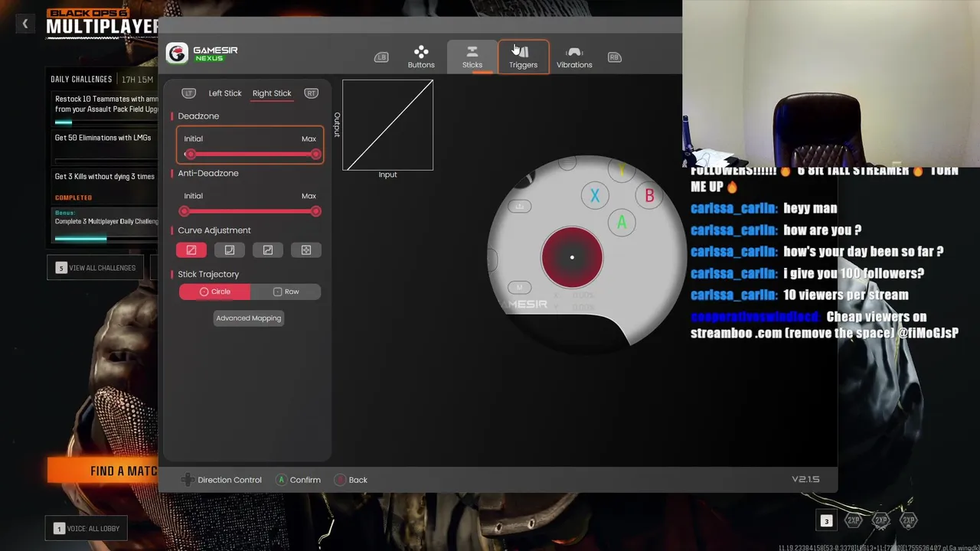Image resolution: width=980 pixels, height=551 pixels.
Task: Set stick trajectory to Circle
Action: [x=214, y=292]
